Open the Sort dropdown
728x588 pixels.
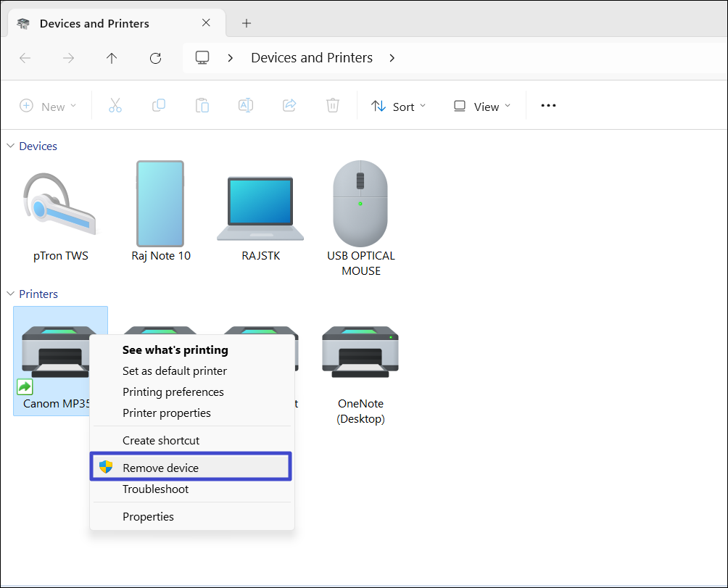399,107
